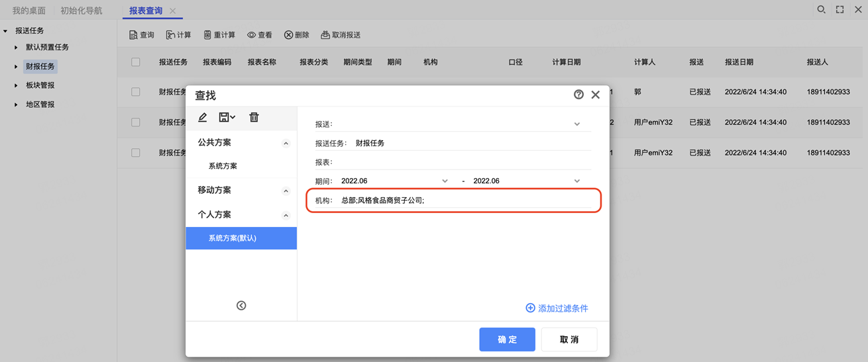Screen dimensions: 868x362
Task: Click the edit pencil icon in 查找 dialog
Action: [x=203, y=117]
